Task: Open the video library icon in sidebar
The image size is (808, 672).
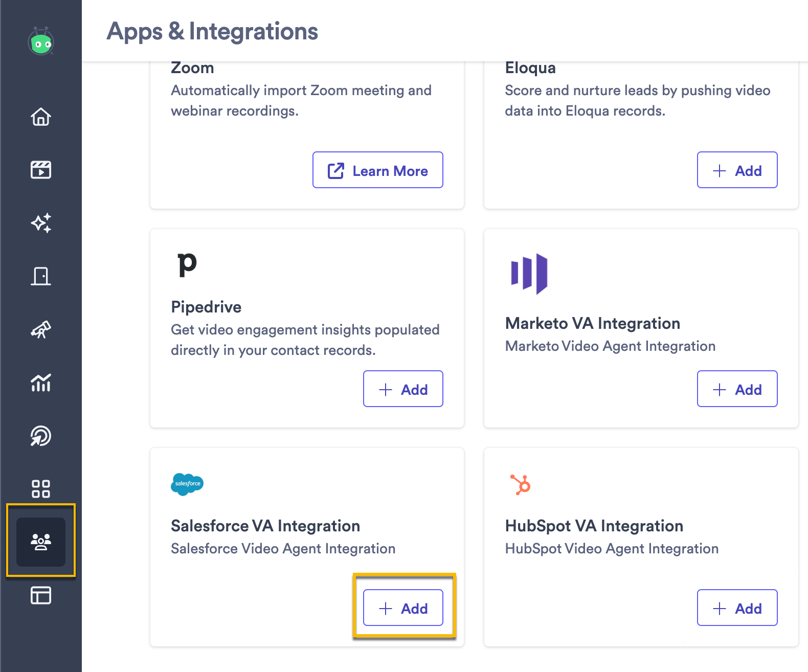Action: [x=41, y=170]
